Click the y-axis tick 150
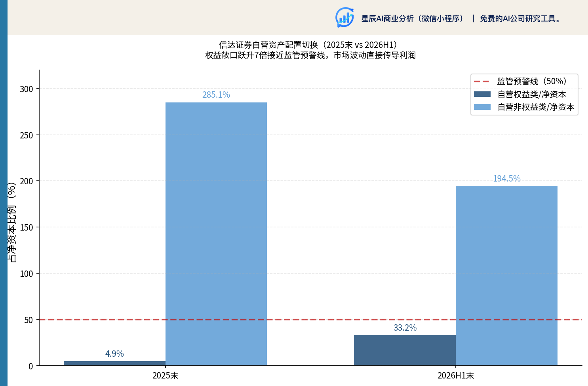 point(27,227)
